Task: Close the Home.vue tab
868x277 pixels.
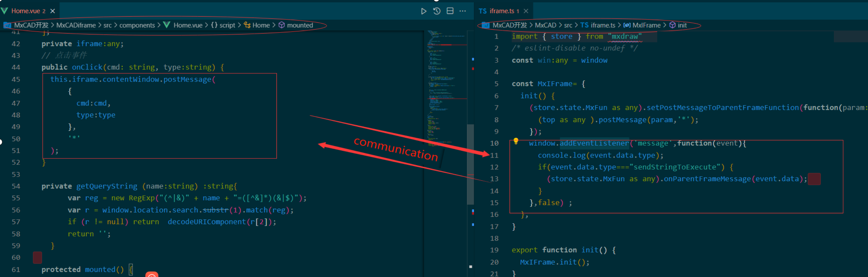Action: coord(53,11)
